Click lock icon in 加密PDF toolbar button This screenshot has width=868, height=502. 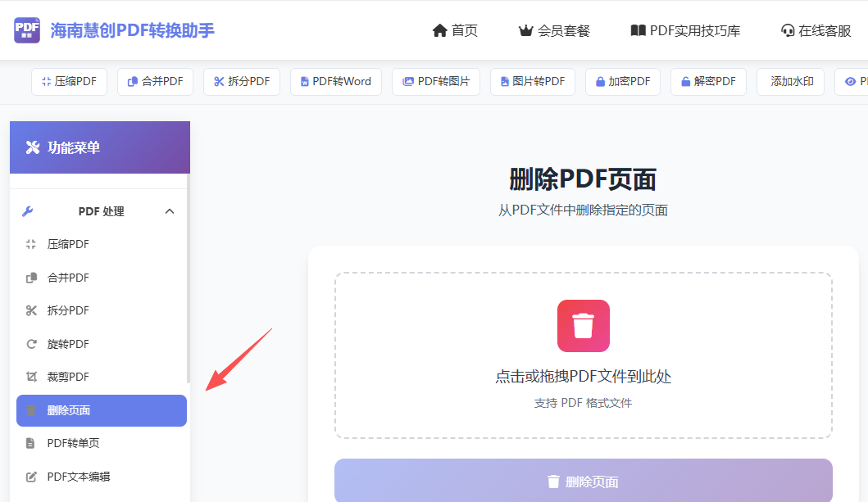click(x=600, y=82)
